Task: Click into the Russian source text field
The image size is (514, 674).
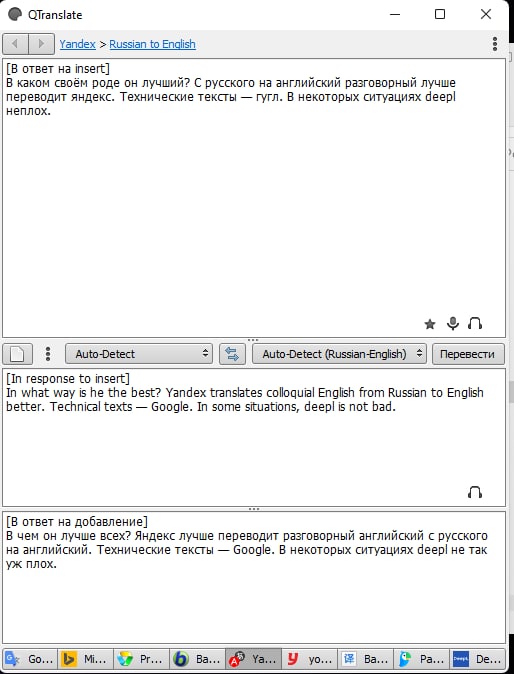Action: (x=254, y=198)
